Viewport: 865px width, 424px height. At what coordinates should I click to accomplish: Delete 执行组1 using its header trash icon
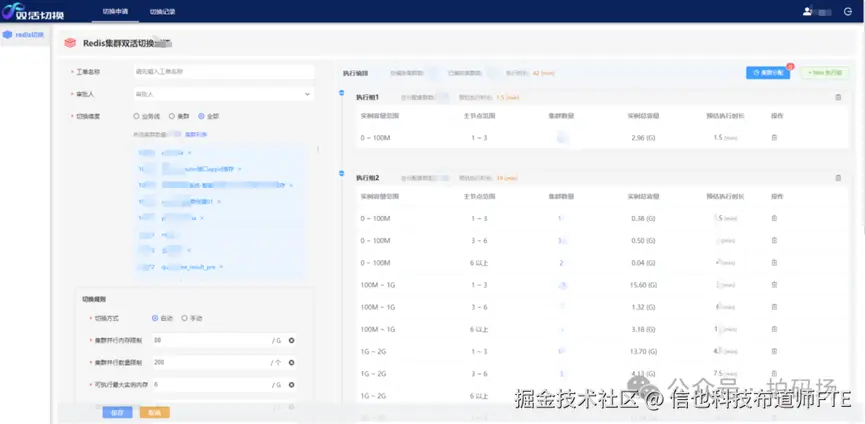point(838,97)
